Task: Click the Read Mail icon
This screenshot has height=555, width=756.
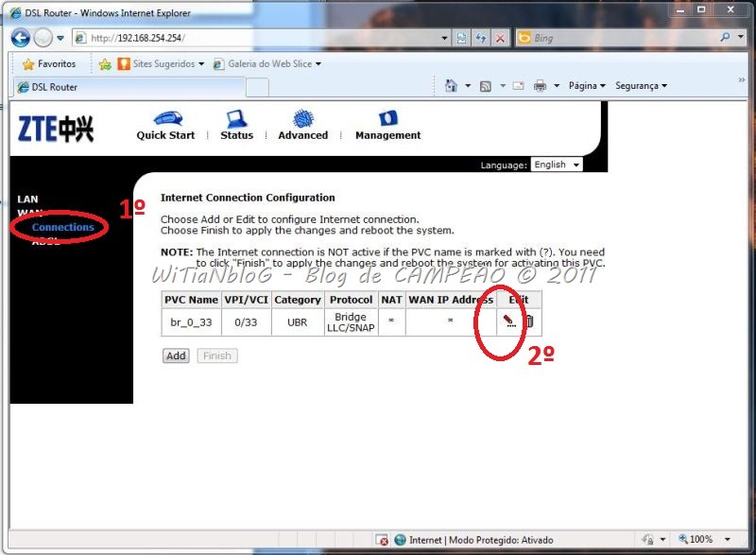Action: [518, 86]
